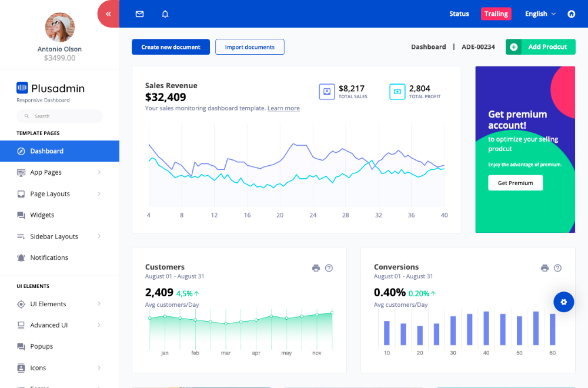Click the help icon on Customers card

[x=329, y=268]
